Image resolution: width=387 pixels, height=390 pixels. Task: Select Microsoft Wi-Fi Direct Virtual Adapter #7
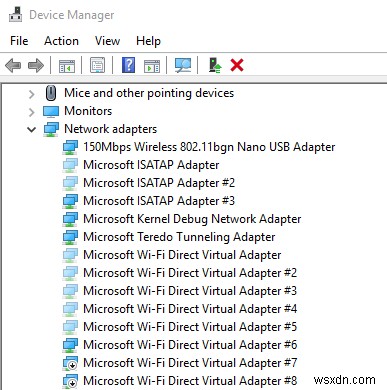point(190,363)
